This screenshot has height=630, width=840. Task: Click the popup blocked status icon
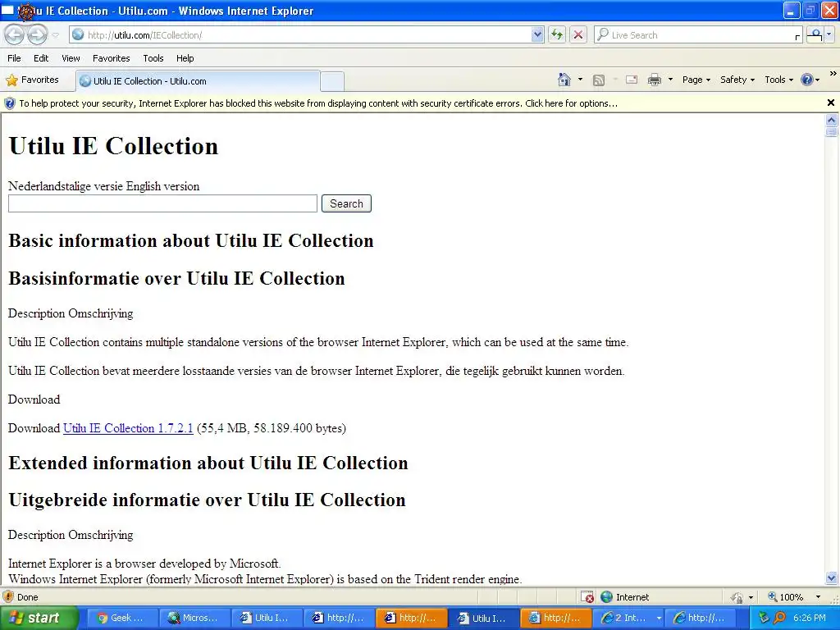point(587,597)
